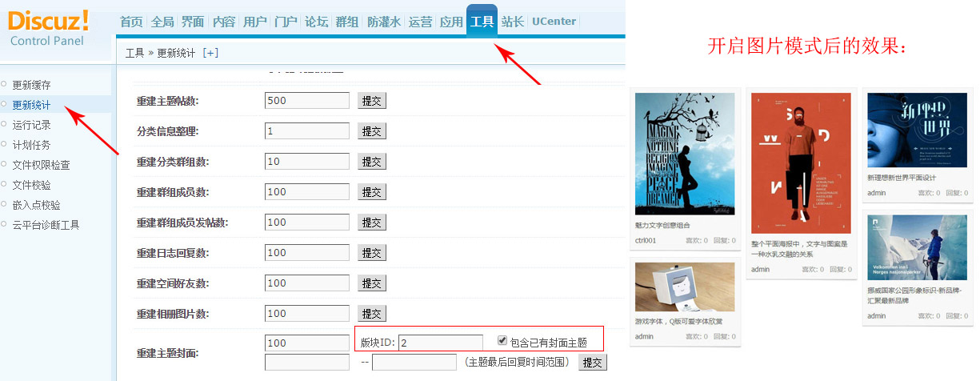Open the 内容 menu tab
The height and width of the screenshot is (381, 980).
click(224, 22)
